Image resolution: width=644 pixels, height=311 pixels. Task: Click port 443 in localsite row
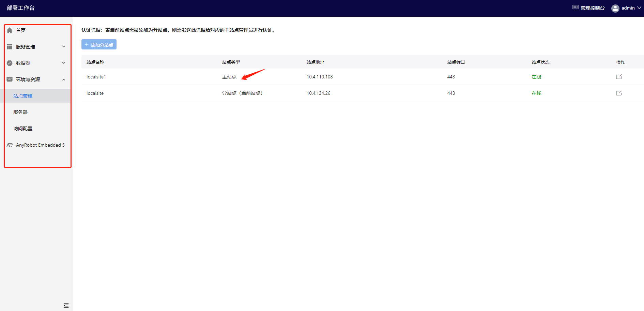pos(451,93)
